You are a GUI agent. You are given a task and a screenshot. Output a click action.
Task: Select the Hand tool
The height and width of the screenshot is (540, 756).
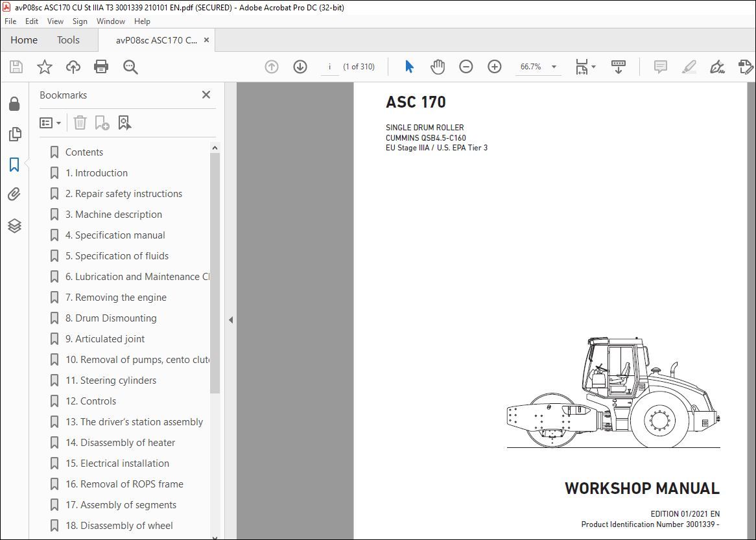point(438,66)
